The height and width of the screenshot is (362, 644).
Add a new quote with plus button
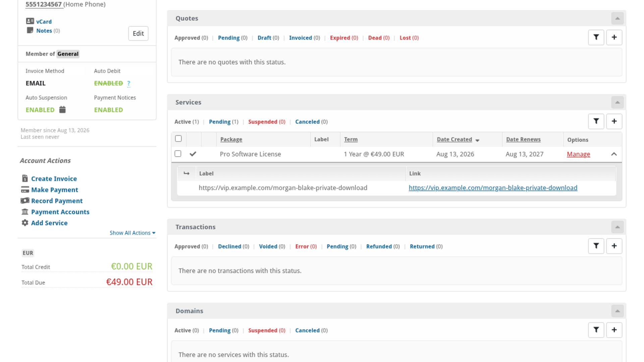coord(614,37)
